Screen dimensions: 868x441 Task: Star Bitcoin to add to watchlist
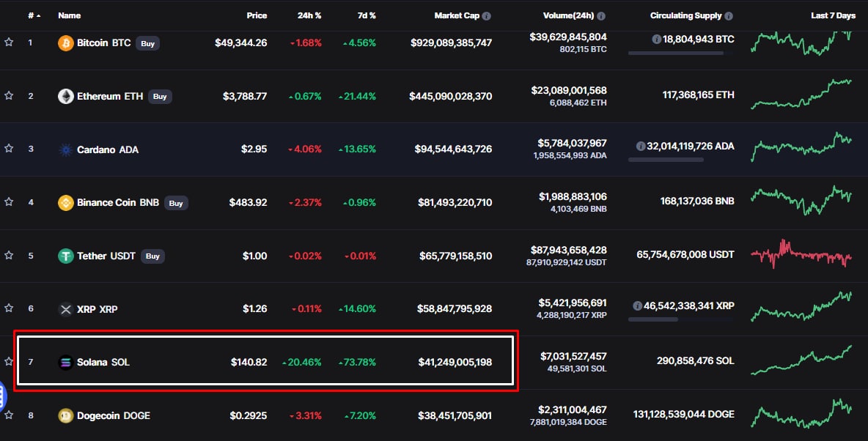click(x=9, y=42)
